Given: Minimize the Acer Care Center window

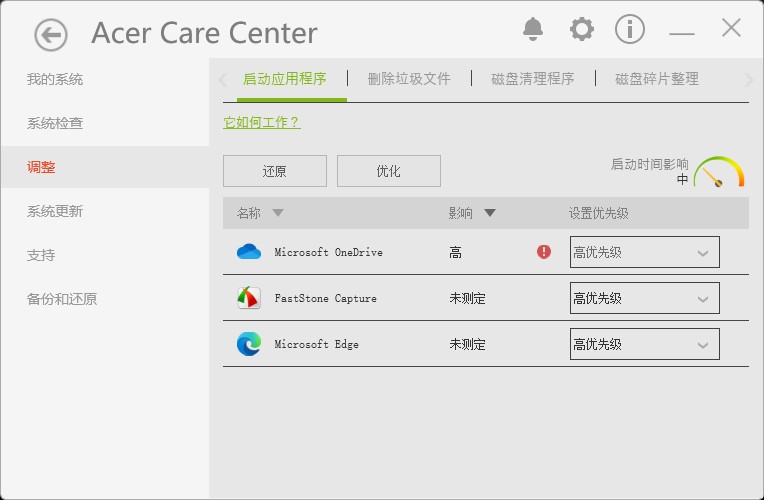Looking at the screenshot, I should point(682,34).
